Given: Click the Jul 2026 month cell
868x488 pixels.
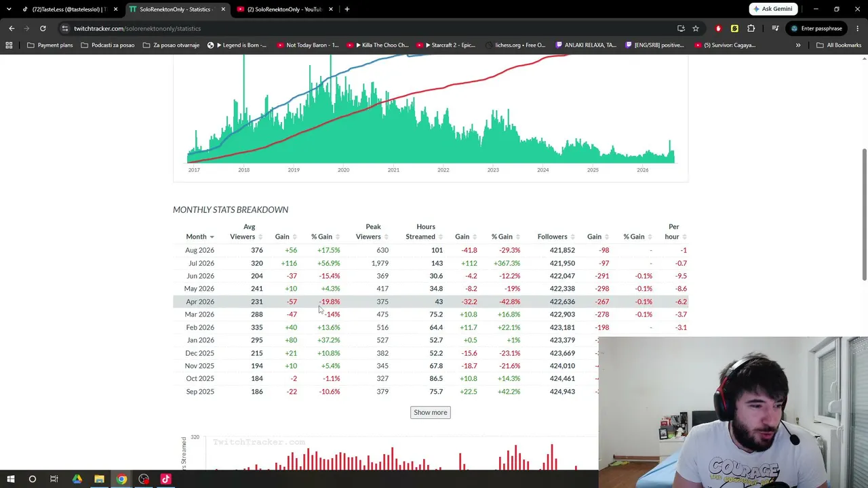Looking at the screenshot, I should point(201,263).
